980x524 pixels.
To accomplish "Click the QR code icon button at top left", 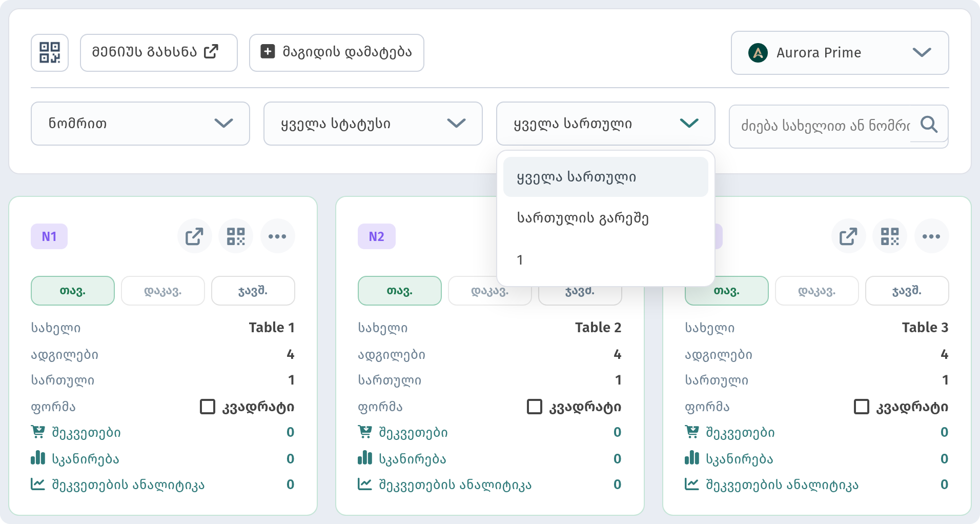I will [x=50, y=53].
